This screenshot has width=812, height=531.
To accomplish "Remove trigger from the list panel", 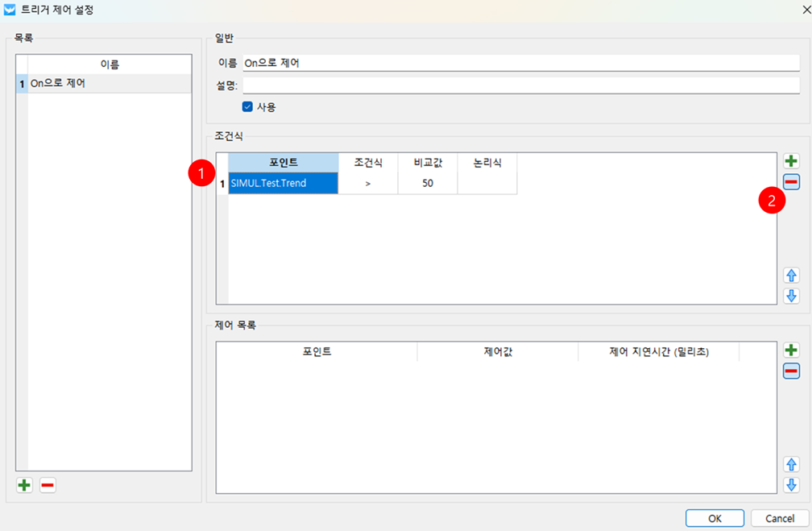I will 48,485.
